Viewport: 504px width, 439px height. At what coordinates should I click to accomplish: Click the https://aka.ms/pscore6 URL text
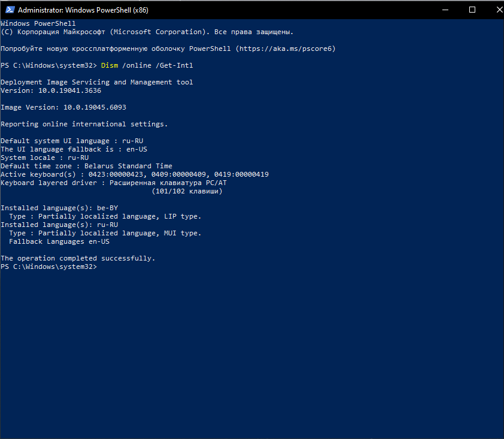(286, 49)
